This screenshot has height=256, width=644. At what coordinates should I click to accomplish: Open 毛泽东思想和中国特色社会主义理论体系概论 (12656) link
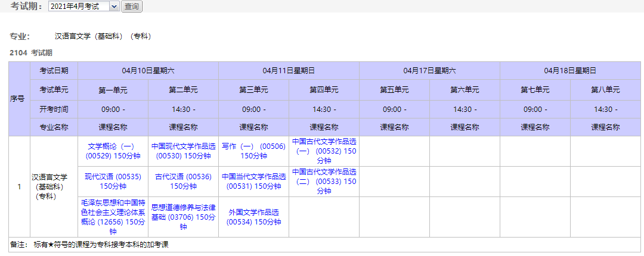tap(113, 217)
